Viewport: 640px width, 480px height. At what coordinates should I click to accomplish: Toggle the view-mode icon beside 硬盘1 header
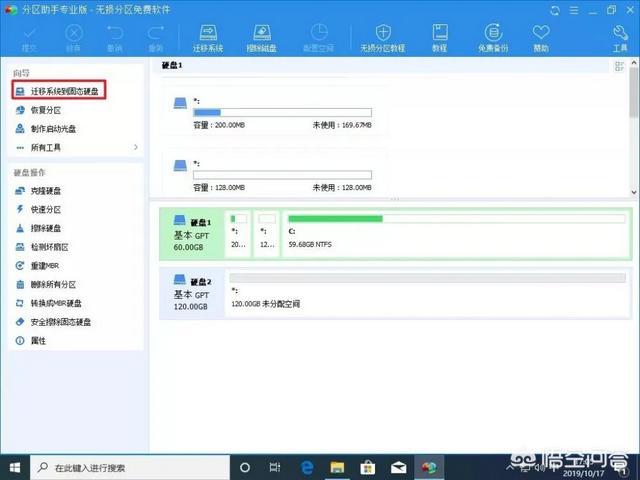(619, 66)
